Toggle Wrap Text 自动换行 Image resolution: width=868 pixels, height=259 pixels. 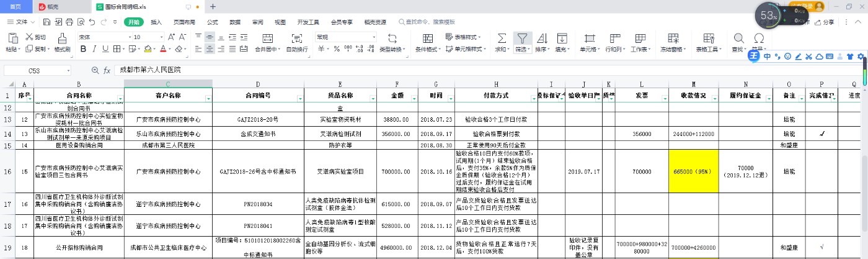pyautogui.click(x=297, y=42)
